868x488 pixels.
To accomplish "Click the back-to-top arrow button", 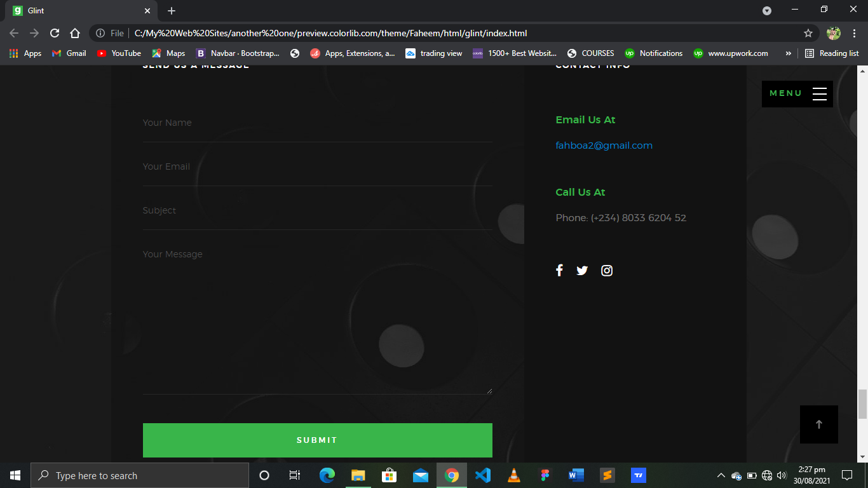I will [819, 424].
